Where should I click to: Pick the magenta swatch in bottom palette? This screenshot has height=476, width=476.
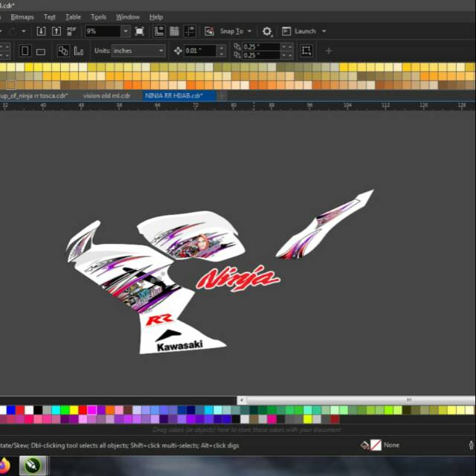coord(92,410)
